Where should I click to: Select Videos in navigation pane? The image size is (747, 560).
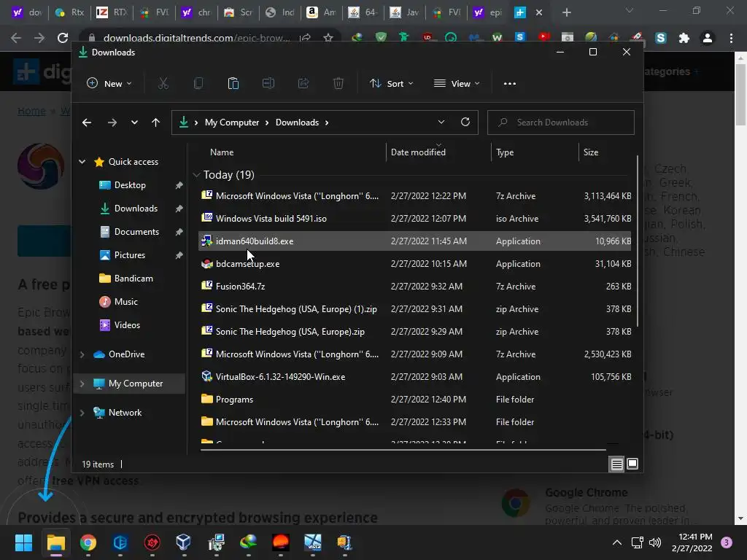(127, 325)
